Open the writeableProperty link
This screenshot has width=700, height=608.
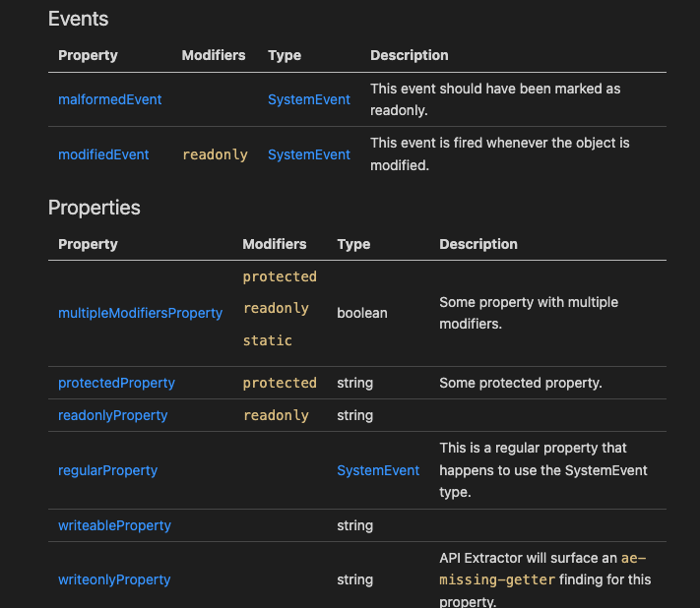click(x=115, y=525)
